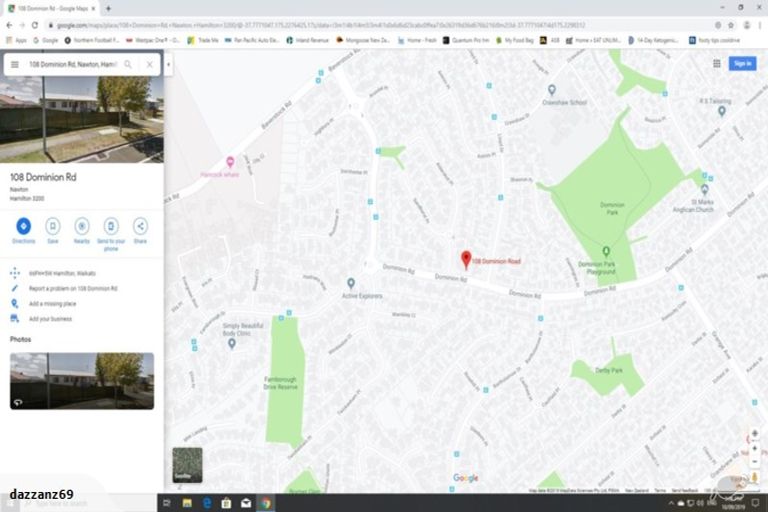
Task: Switch to Satellite view layer
Action: pyautogui.click(x=187, y=465)
